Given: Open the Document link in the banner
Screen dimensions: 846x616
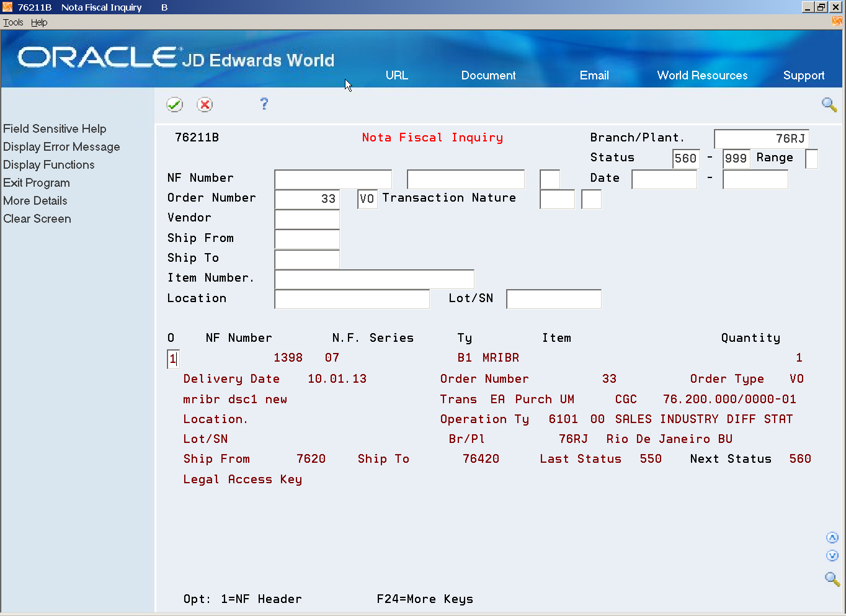Looking at the screenshot, I should tap(489, 75).
